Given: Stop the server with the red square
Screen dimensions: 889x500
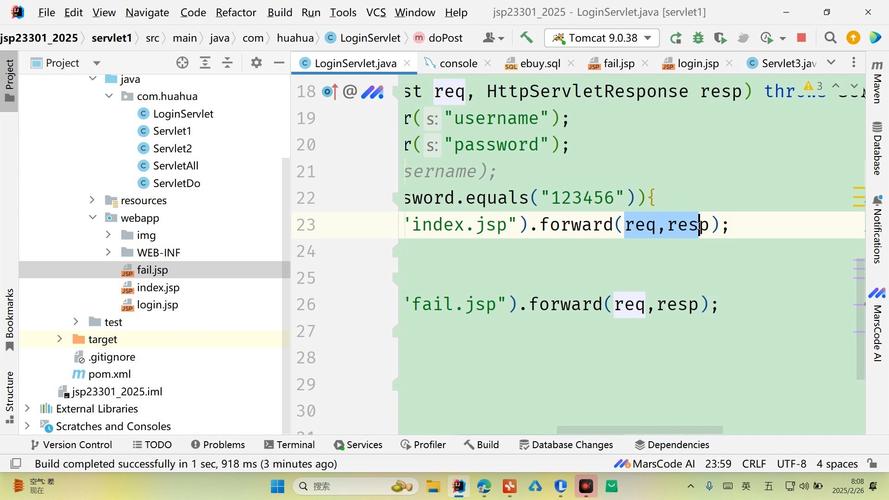Looking at the screenshot, I should coord(801,38).
